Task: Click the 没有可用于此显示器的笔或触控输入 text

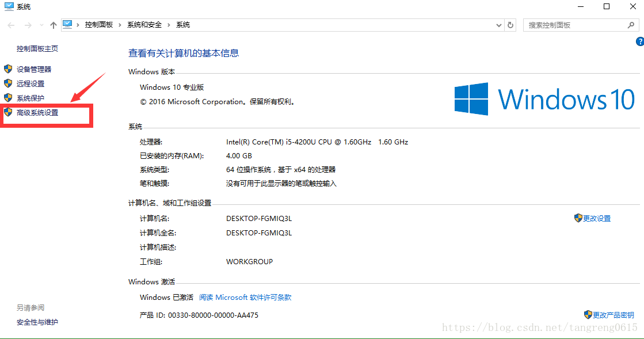Action: pos(281,184)
